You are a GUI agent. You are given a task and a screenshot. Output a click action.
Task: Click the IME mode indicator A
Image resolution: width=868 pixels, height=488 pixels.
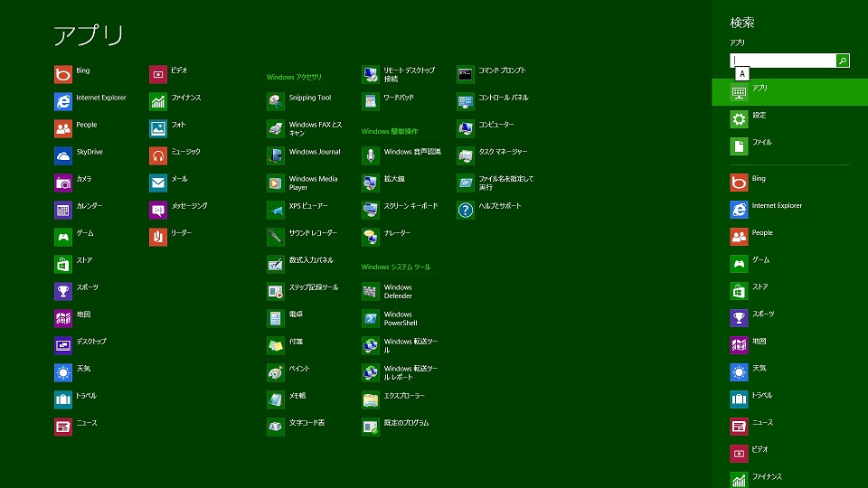[742, 73]
